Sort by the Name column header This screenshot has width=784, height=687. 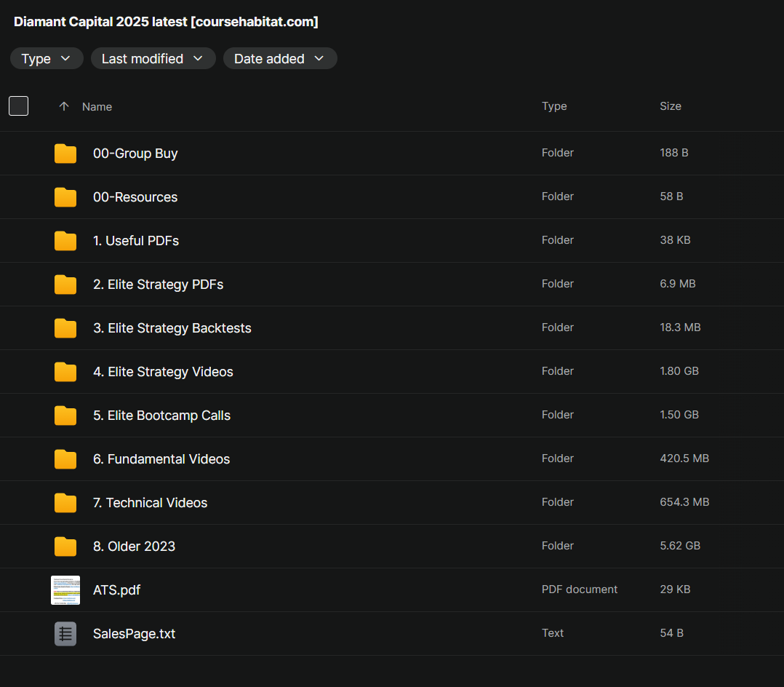tap(97, 107)
